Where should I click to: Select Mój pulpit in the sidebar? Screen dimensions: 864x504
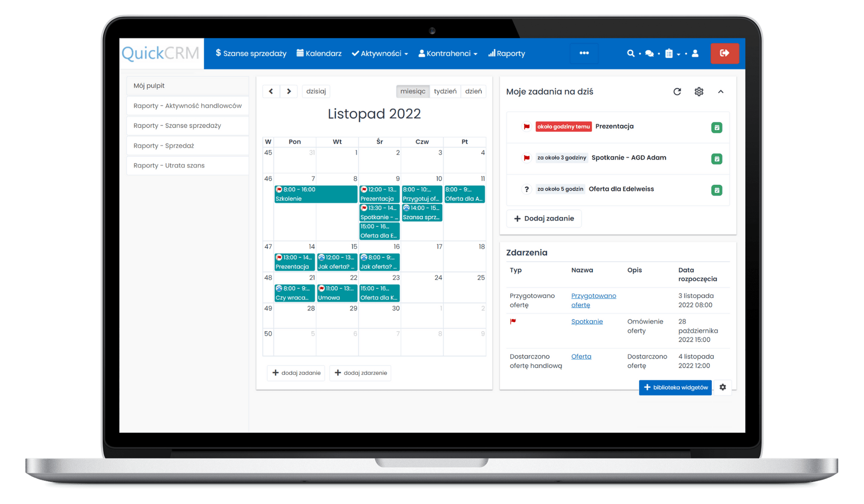coord(187,86)
